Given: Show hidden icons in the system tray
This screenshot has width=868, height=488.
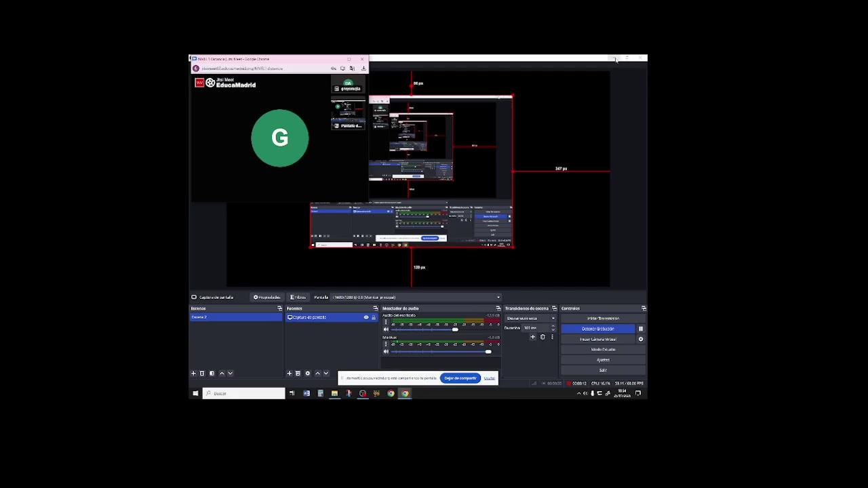Looking at the screenshot, I should (578, 393).
